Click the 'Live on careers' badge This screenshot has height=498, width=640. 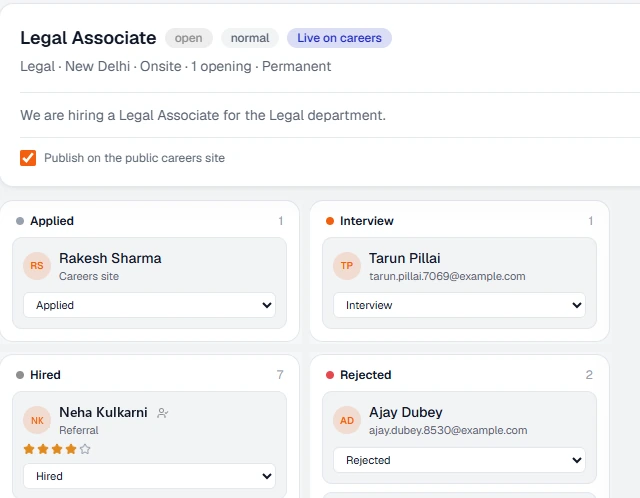pyautogui.click(x=339, y=38)
